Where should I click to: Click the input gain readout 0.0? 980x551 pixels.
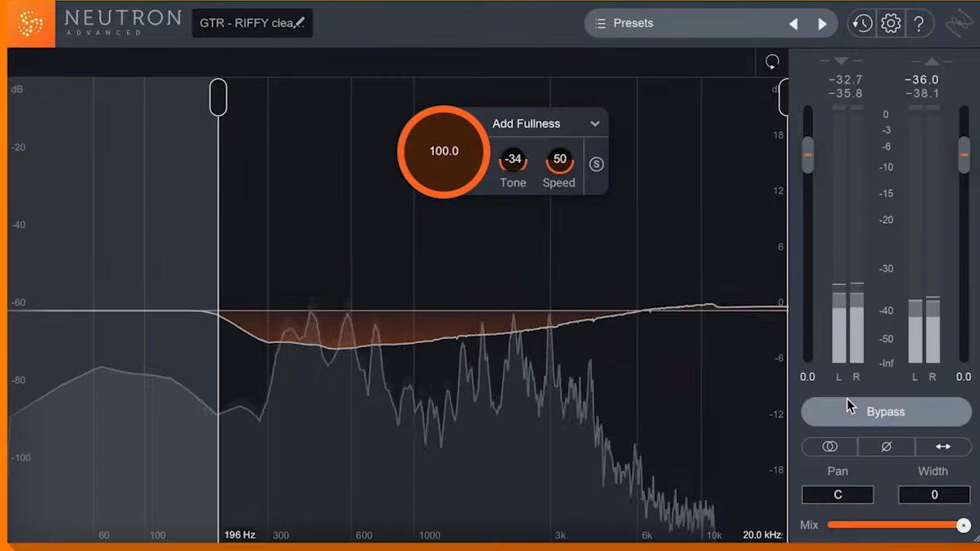[x=807, y=377]
